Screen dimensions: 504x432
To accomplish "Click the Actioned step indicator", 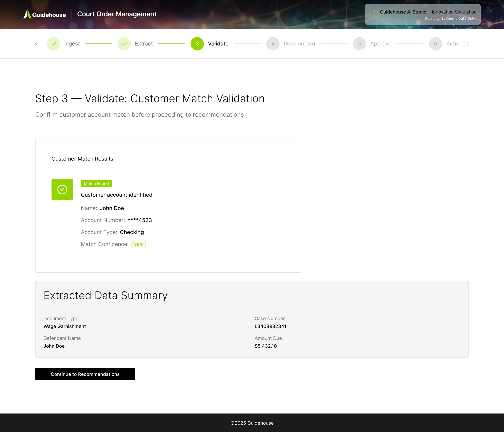I will point(435,44).
